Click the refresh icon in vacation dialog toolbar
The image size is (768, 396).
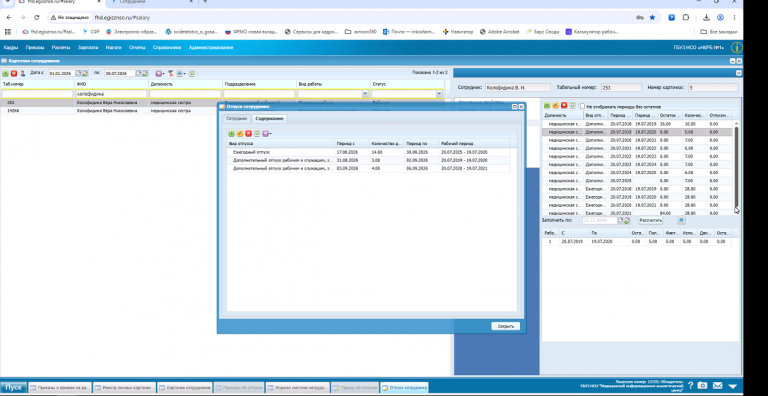click(257, 134)
